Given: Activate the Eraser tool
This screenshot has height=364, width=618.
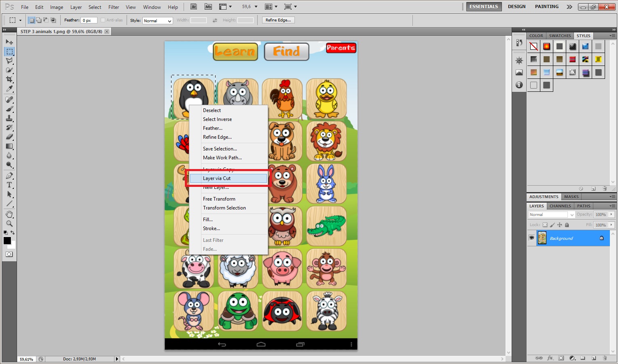Looking at the screenshot, I should pos(9,137).
